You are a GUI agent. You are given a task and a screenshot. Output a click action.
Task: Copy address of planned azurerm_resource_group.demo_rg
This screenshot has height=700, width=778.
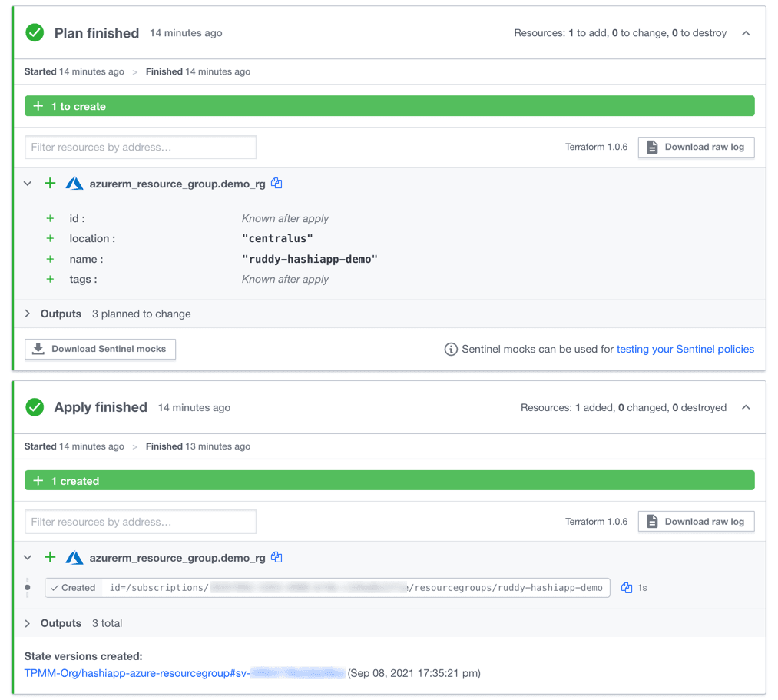[x=277, y=184]
